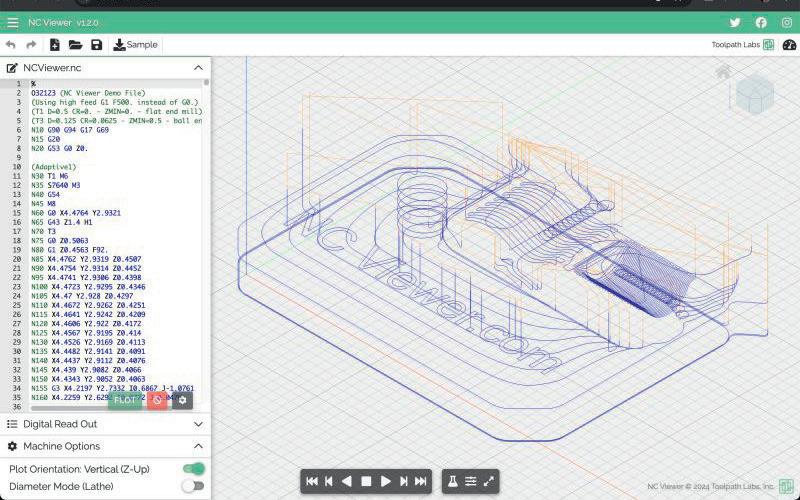
Task: Click the NC Viewer copyright footer link
Action: (x=711, y=486)
